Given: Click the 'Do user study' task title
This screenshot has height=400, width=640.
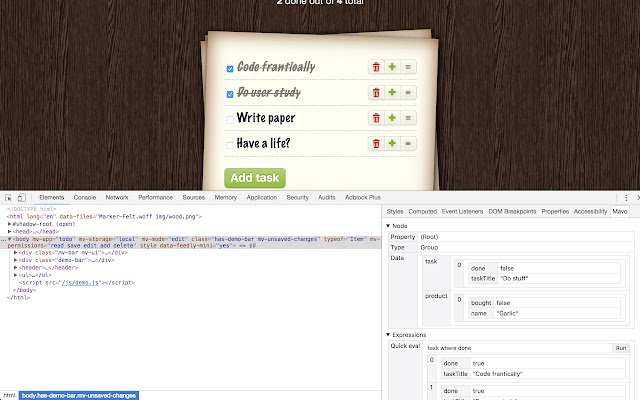Looking at the screenshot, I should coord(269,93).
